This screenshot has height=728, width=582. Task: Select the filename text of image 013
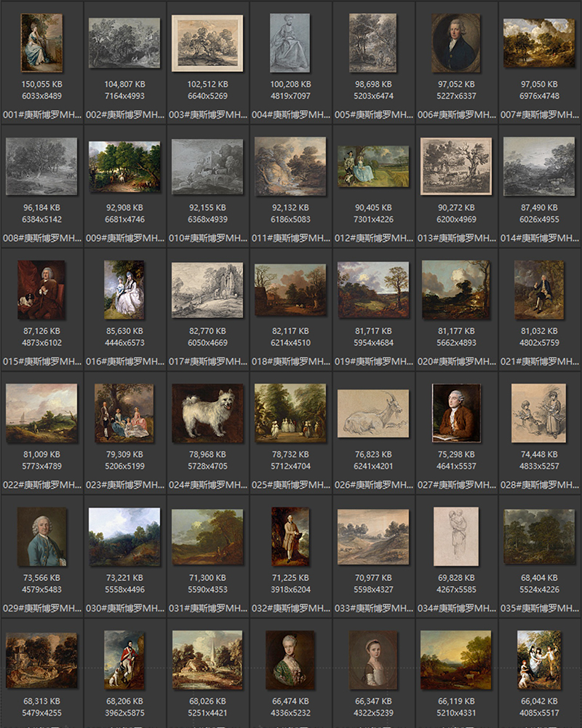click(456, 237)
